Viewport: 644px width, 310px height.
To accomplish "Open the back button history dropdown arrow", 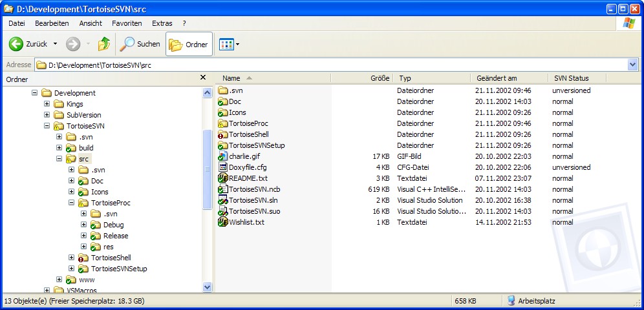I will [x=56, y=44].
